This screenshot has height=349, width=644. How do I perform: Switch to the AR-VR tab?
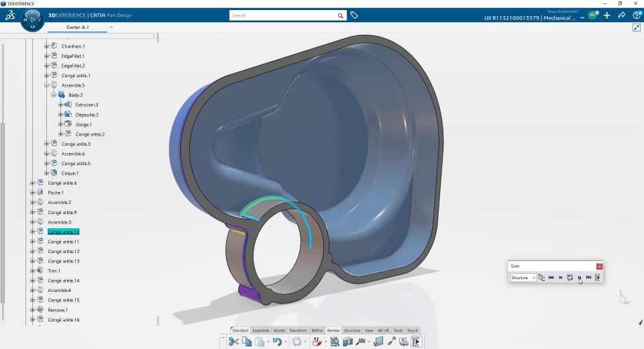(383, 330)
